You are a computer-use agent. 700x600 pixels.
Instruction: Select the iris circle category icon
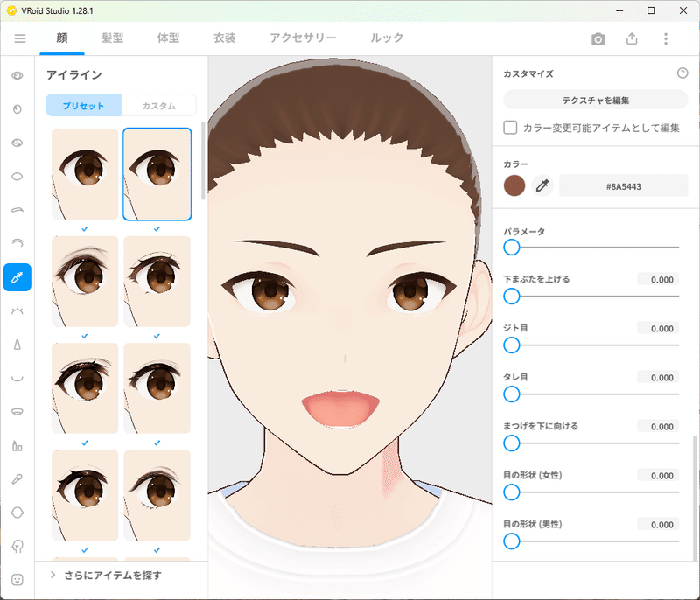(x=17, y=109)
